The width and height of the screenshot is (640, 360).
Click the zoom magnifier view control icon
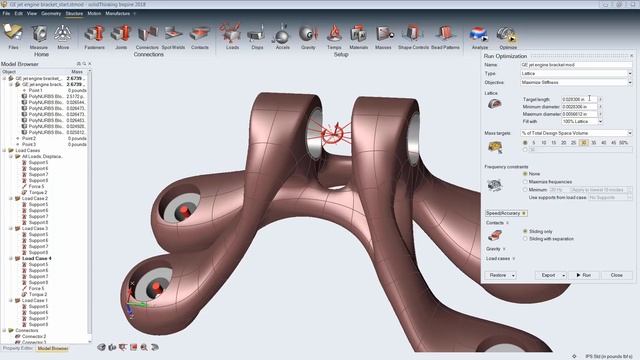click(x=144, y=347)
